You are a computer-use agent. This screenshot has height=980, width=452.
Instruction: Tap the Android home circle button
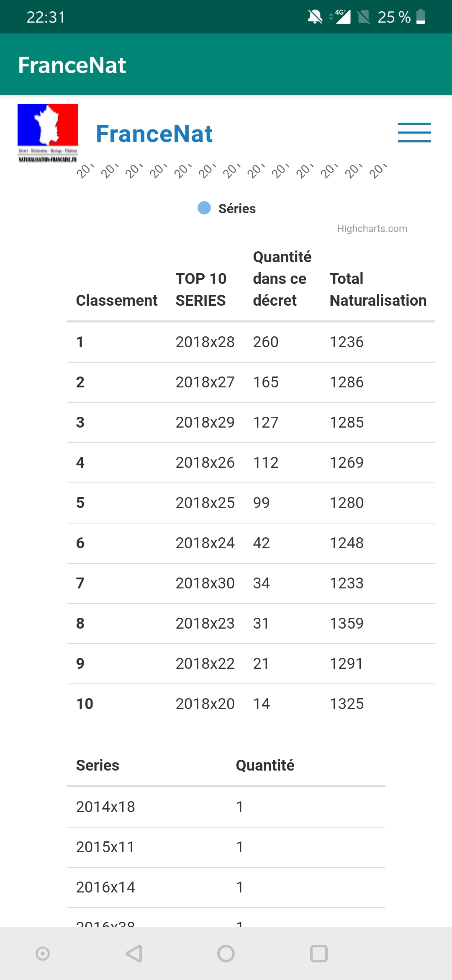pos(226,954)
